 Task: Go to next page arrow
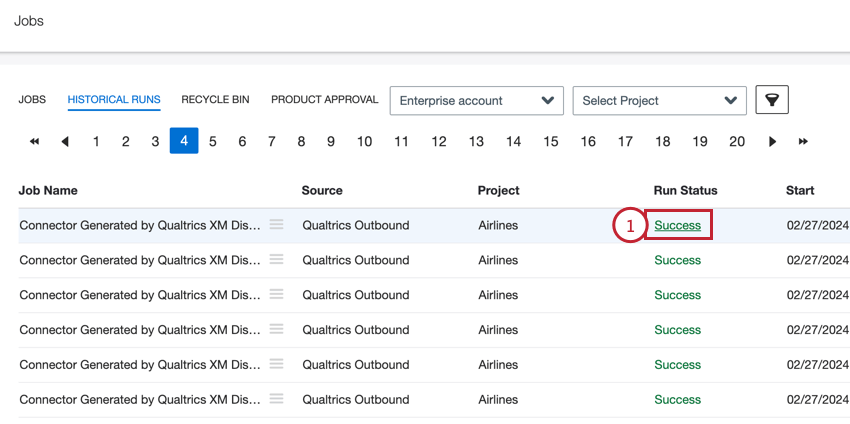click(x=772, y=142)
